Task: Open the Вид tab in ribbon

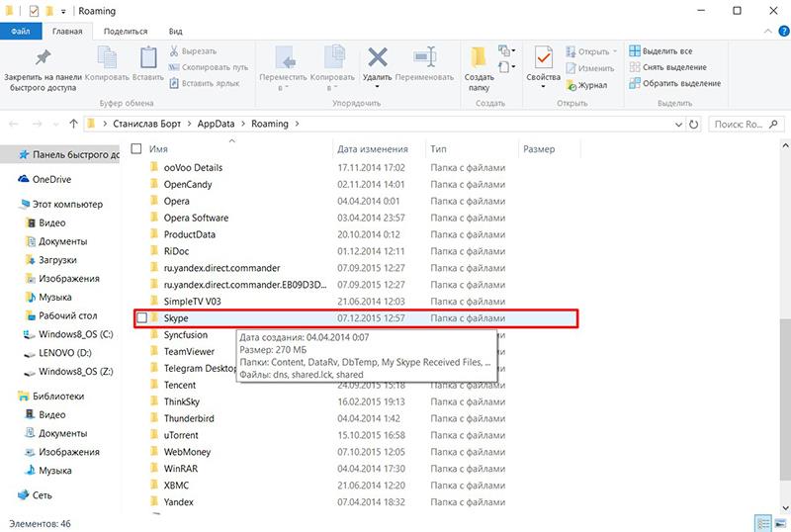Action: tap(175, 32)
